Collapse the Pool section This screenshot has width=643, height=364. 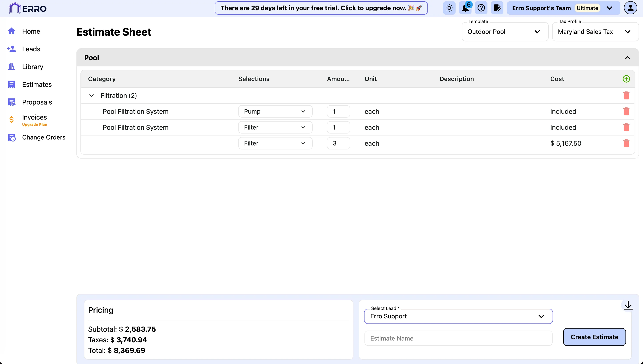pyautogui.click(x=627, y=58)
